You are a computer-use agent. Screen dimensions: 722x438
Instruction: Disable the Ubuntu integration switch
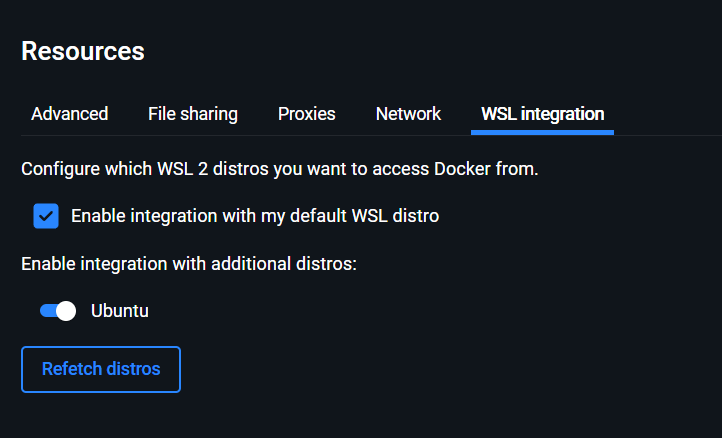(x=58, y=311)
